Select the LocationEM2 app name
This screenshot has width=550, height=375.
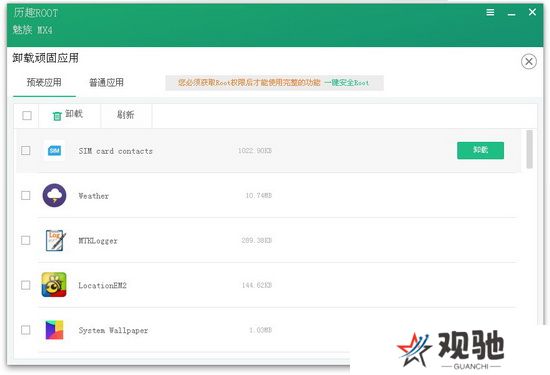(x=102, y=285)
